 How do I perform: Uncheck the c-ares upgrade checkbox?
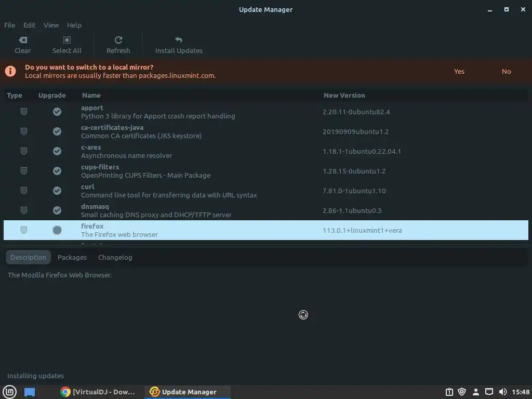click(57, 151)
